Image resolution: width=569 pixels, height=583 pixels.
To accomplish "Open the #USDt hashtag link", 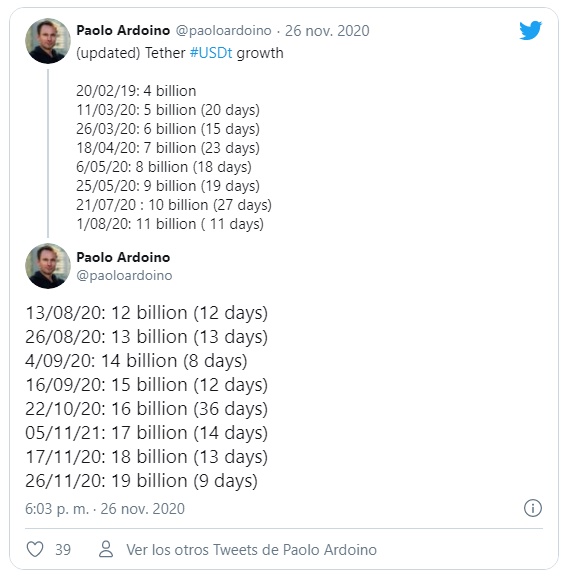I will [211, 53].
